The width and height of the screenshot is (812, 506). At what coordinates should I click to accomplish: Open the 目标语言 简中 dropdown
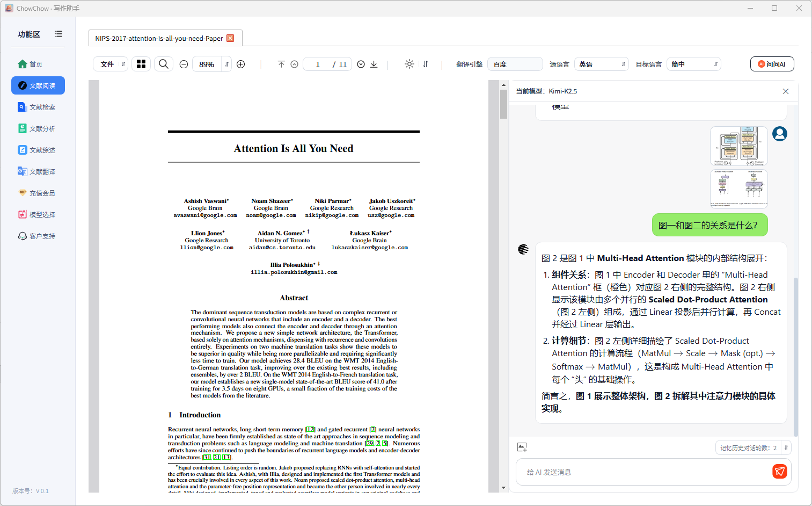tap(693, 64)
